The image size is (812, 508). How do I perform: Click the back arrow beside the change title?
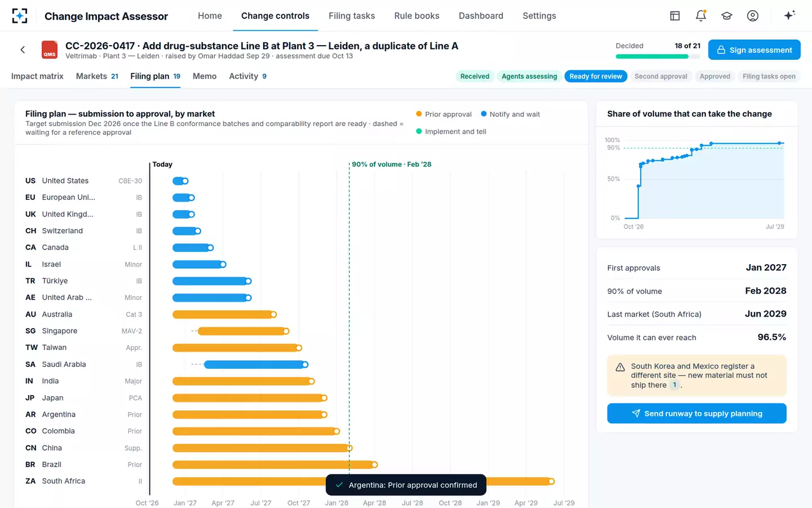(23, 50)
